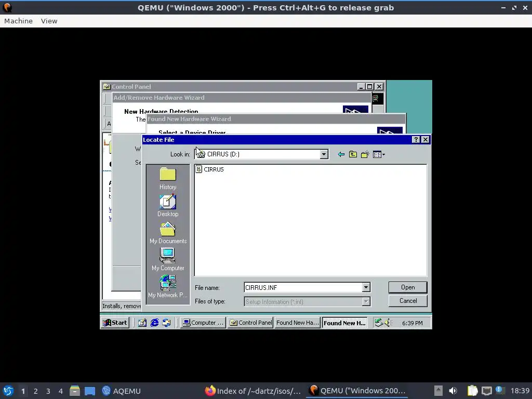Open History in places sidebar

pyautogui.click(x=168, y=179)
